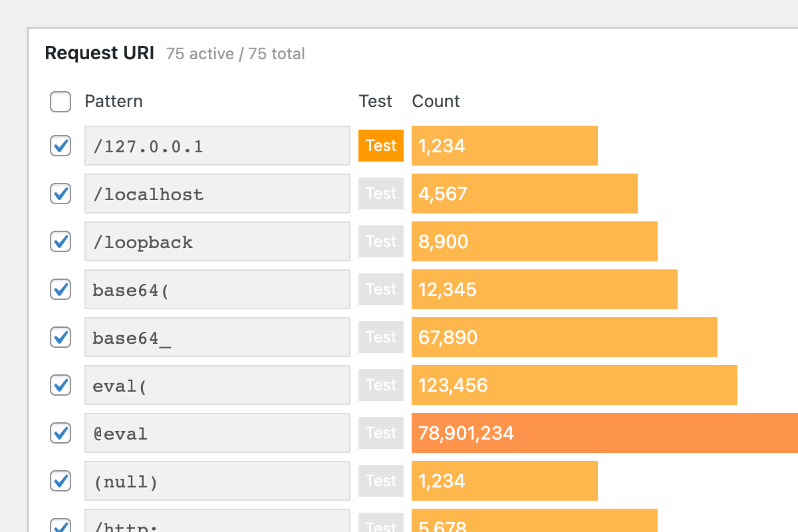Screen dimensions: 798x532
Task: Toggle the select-all checkbox in the header
Action: (x=60, y=102)
